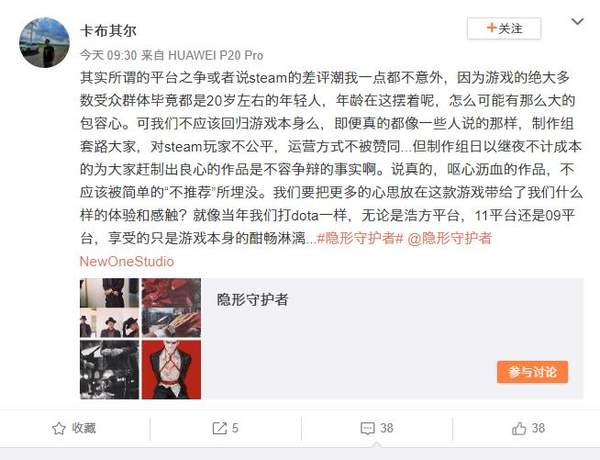Click the 隐形守护者 topic card title
The image size is (600, 460).
coord(252,300)
